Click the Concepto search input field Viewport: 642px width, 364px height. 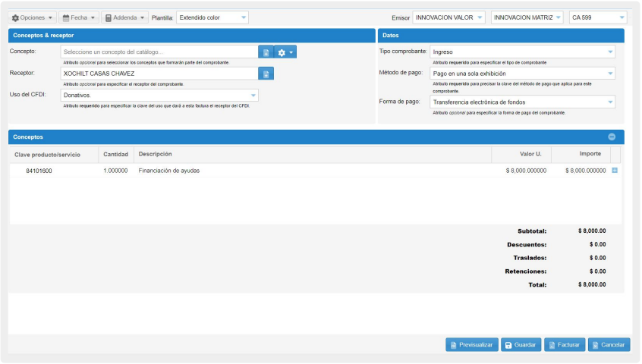click(x=159, y=52)
